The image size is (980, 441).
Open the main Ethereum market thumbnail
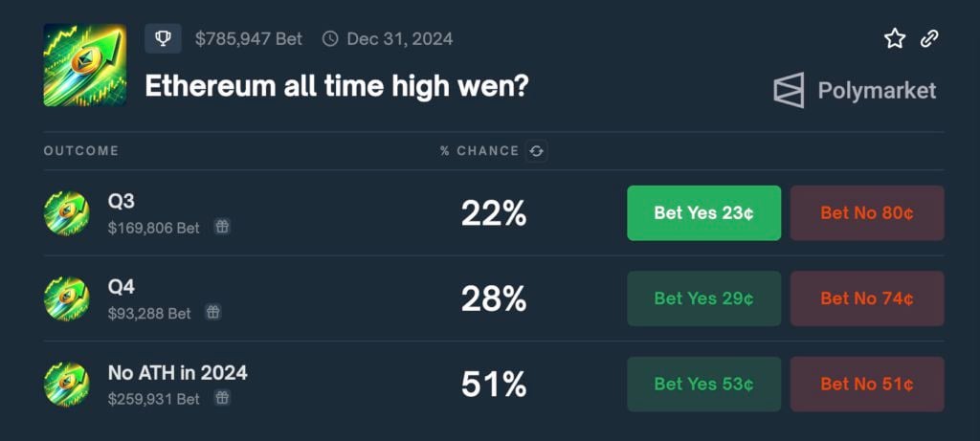click(85, 65)
